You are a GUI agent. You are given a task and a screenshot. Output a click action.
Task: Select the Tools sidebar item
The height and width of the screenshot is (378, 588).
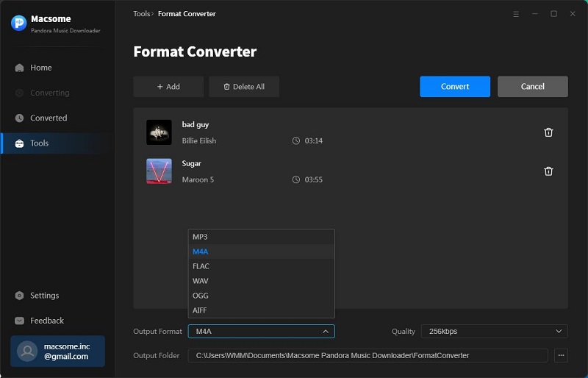[57, 143]
